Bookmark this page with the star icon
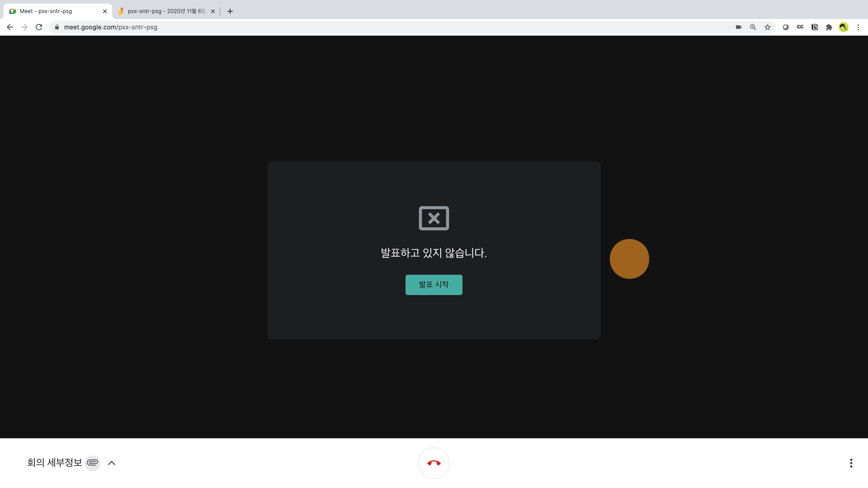The width and height of the screenshot is (868, 488). click(768, 27)
